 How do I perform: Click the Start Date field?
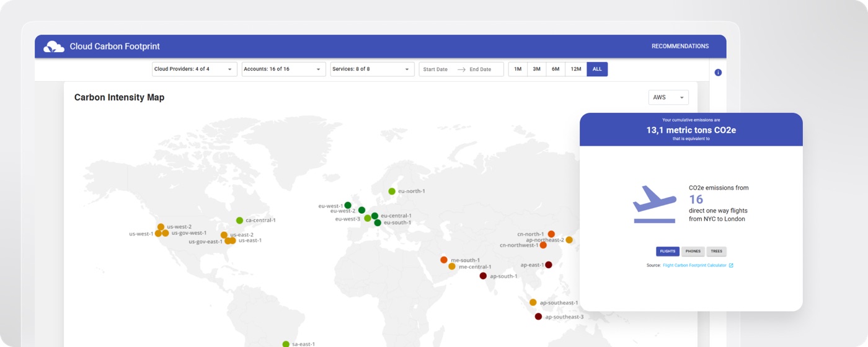point(435,69)
